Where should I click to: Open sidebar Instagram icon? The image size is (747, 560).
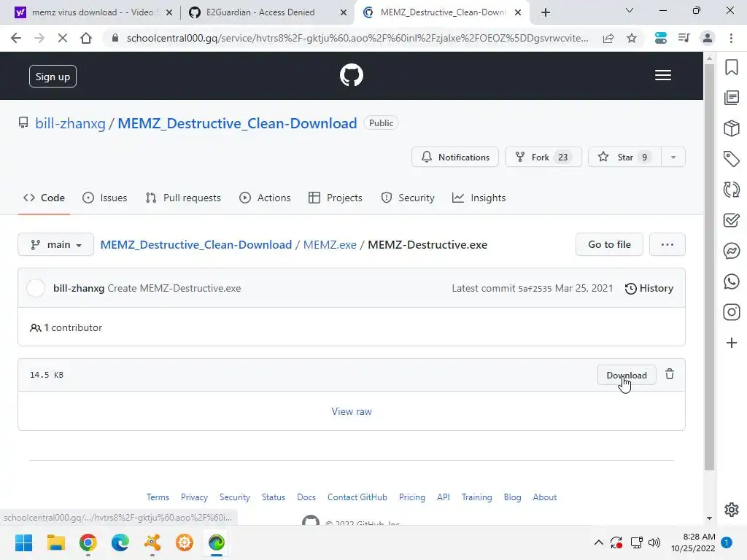pyautogui.click(x=732, y=312)
